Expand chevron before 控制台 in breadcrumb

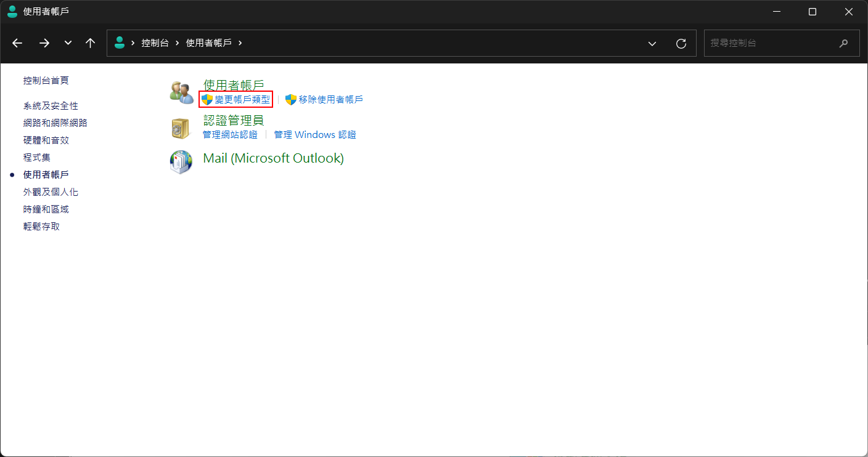click(133, 43)
